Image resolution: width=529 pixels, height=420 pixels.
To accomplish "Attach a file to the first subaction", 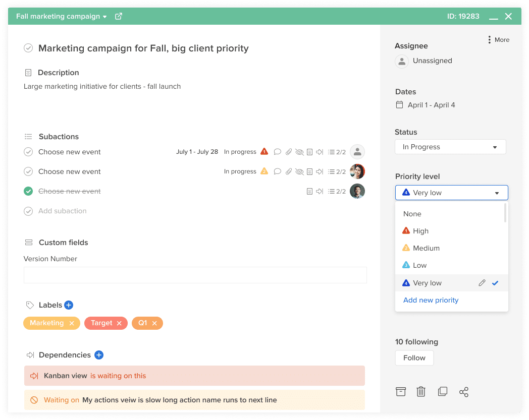I will [x=289, y=151].
